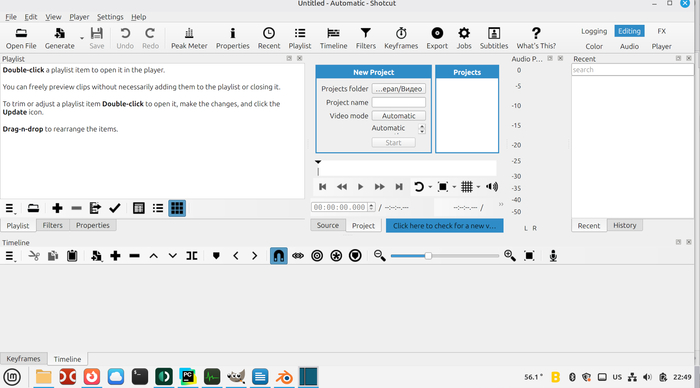
Task: Switch to the Logging layout
Action: [594, 31]
